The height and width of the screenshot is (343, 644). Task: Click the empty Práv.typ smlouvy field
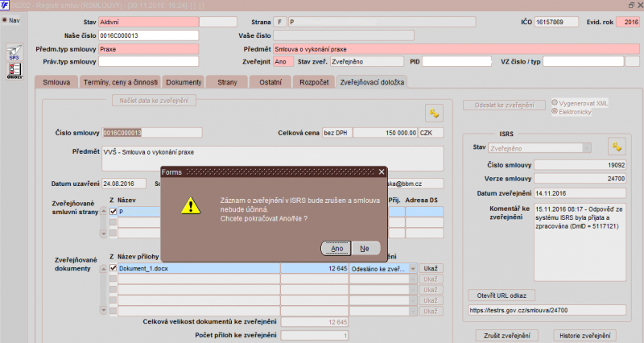click(148, 62)
